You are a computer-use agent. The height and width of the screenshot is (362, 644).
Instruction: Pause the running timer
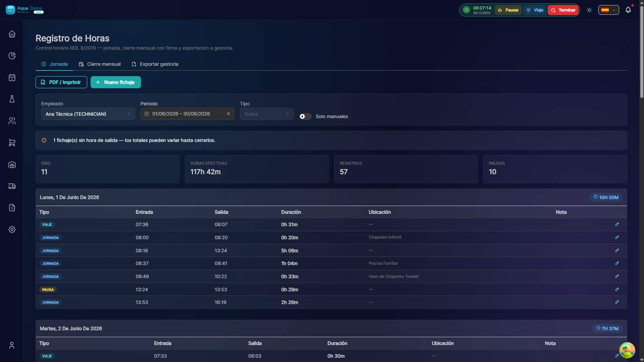tap(508, 10)
